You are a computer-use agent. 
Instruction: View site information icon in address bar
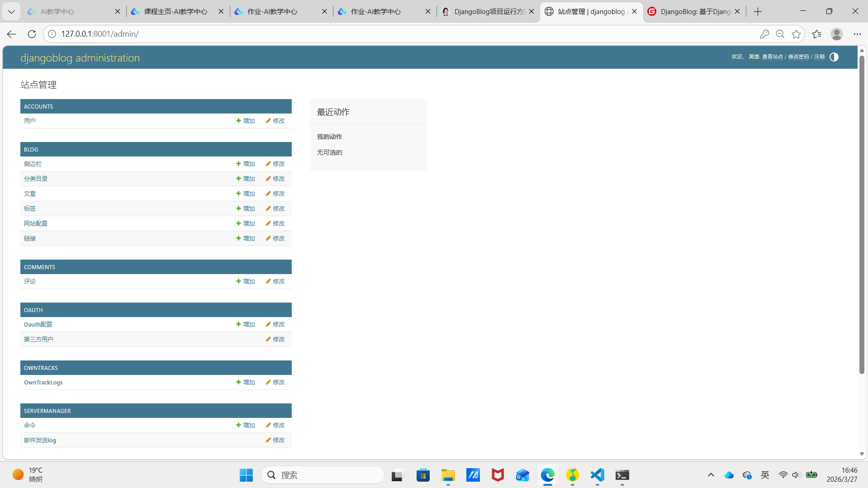(x=52, y=34)
